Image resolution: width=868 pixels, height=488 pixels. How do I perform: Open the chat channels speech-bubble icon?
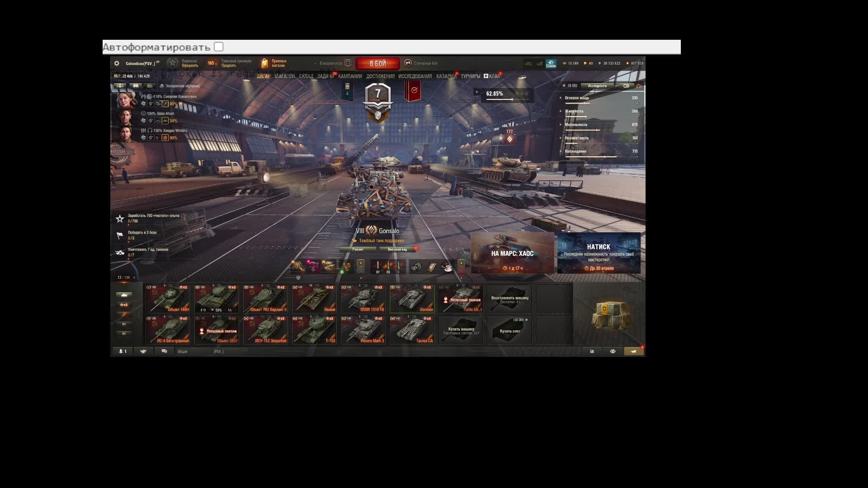(x=164, y=351)
